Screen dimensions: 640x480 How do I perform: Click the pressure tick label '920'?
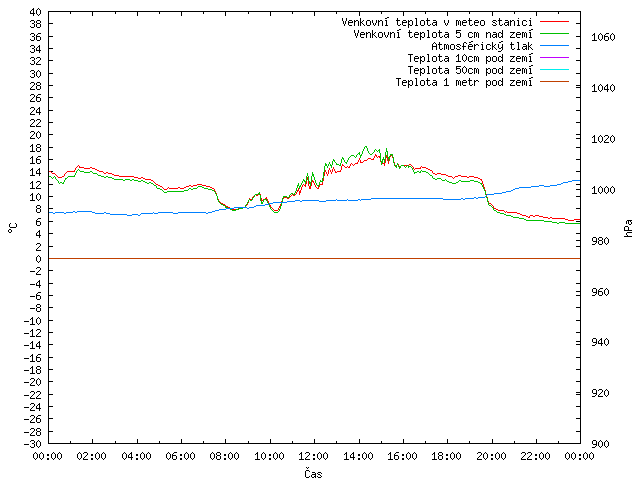(x=600, y=393)
